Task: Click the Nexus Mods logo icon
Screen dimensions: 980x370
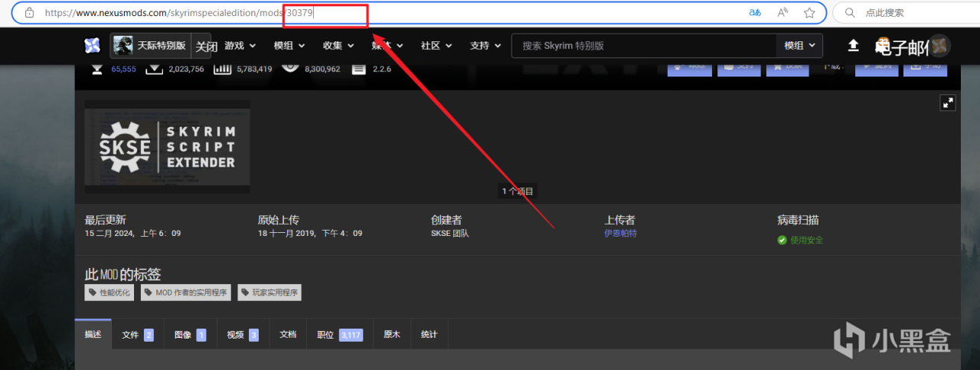Action: [x=93, y=46]
